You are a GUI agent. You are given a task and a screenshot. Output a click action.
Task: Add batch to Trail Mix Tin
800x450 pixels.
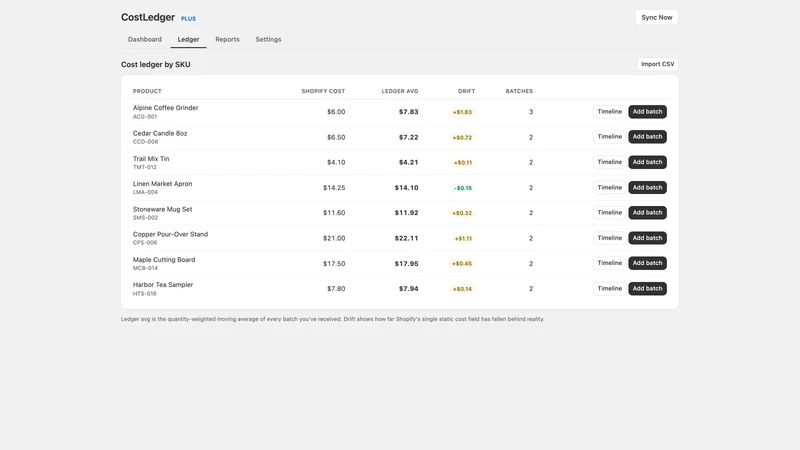pos(647,162)
